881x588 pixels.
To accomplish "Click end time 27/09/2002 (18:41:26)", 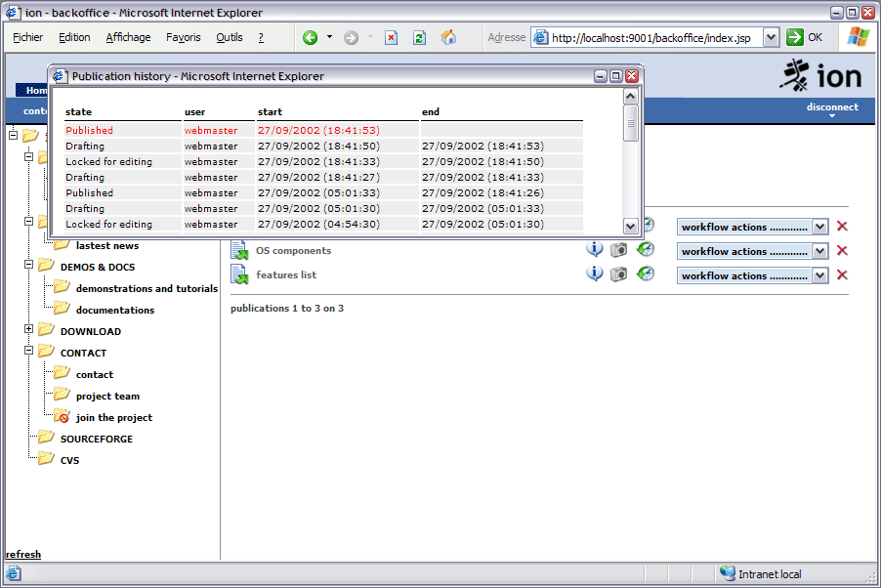I will (x=482, y=192).
